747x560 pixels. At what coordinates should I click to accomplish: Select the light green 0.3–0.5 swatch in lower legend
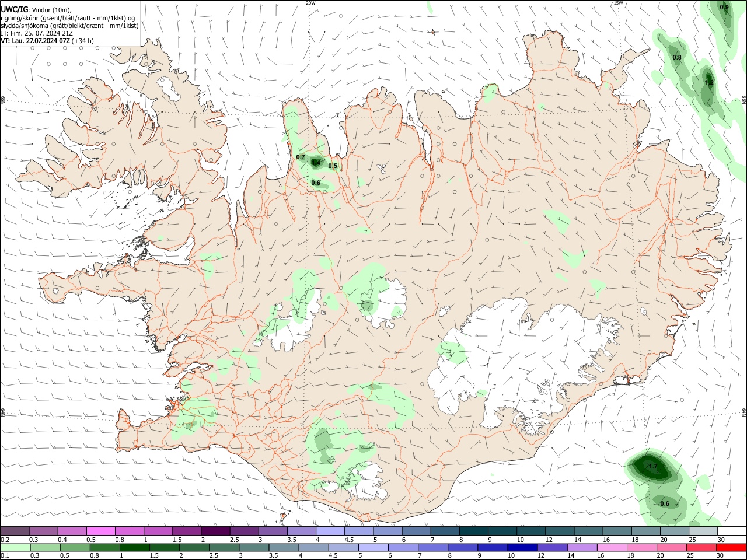tap(45, 548)
